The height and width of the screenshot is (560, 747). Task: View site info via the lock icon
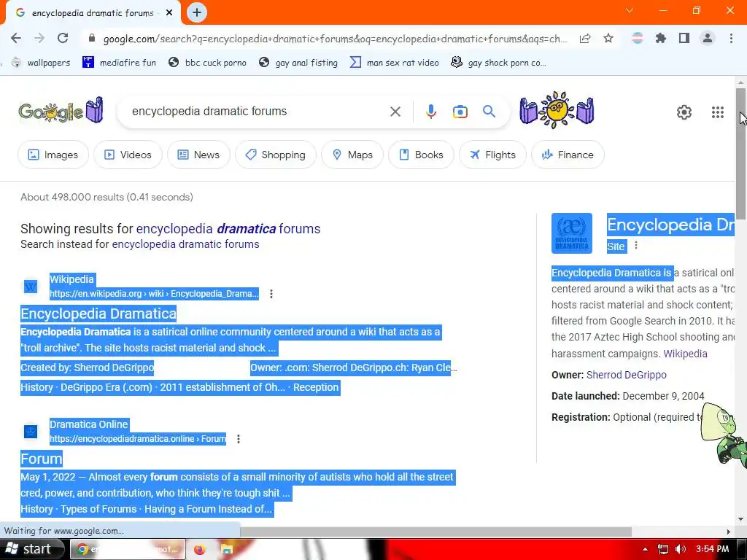pos(92,38)
